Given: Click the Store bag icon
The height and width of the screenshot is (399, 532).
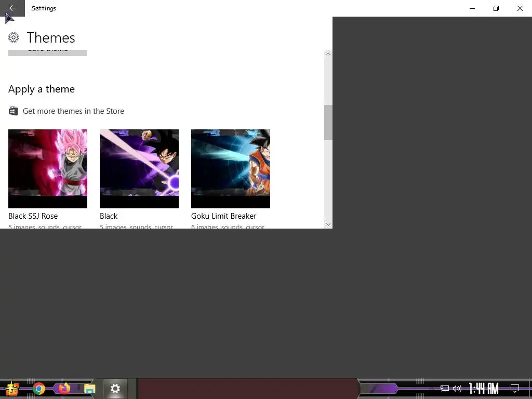Looking at the screenshot, I should (x=13, y=111).
